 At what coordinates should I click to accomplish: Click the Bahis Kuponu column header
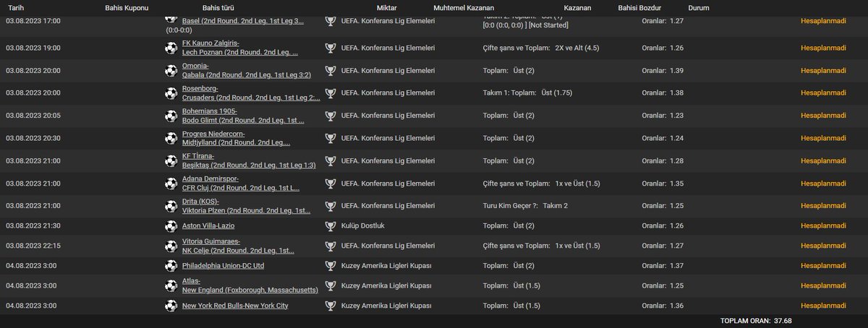click(127, 7)
